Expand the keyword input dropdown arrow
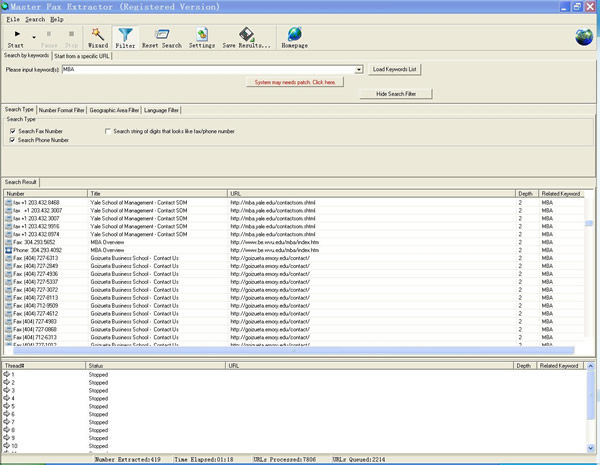This screenshot has height=465, width=600. pyautogui.click(x=358, y=70)
